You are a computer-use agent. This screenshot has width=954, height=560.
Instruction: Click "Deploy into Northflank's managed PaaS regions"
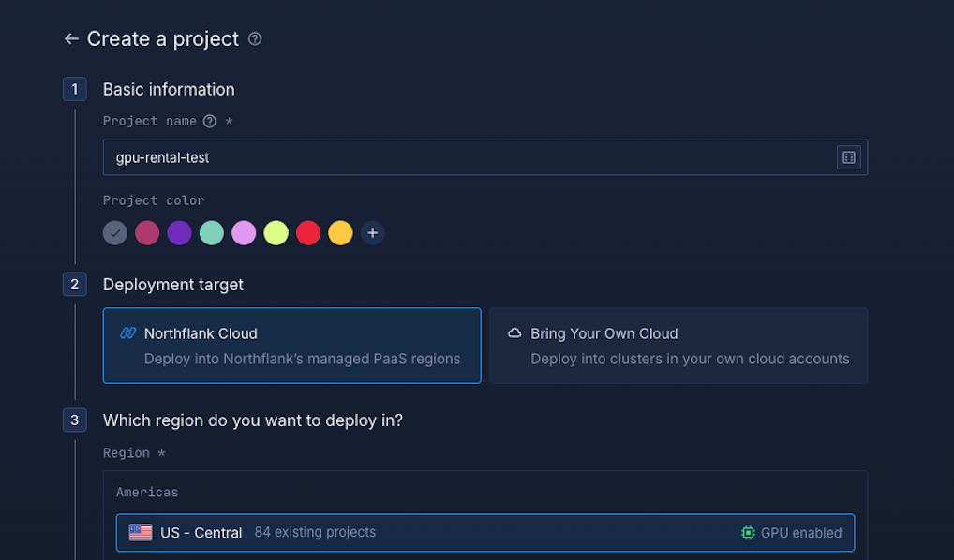pos(303,359)
